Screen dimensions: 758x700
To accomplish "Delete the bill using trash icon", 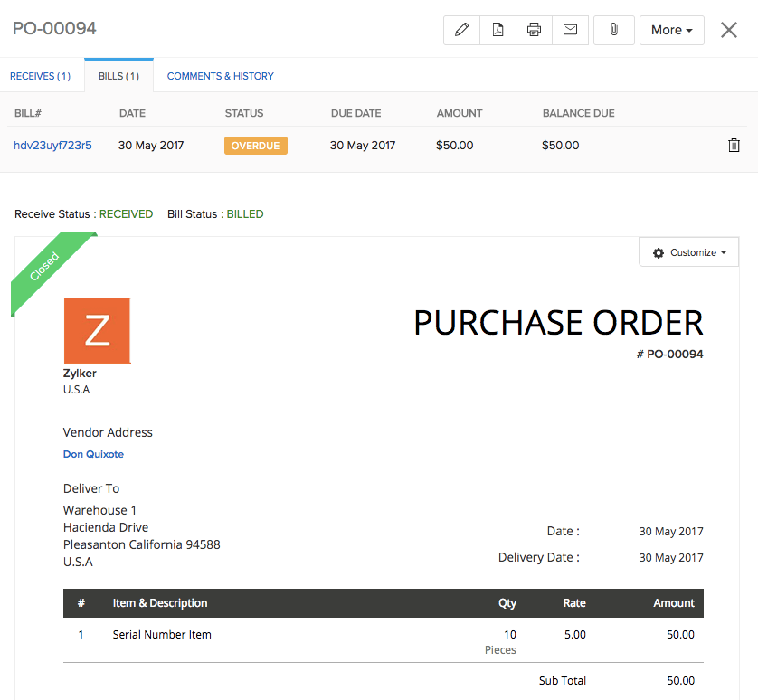I will pyautogui.click(x=734, y=145).
